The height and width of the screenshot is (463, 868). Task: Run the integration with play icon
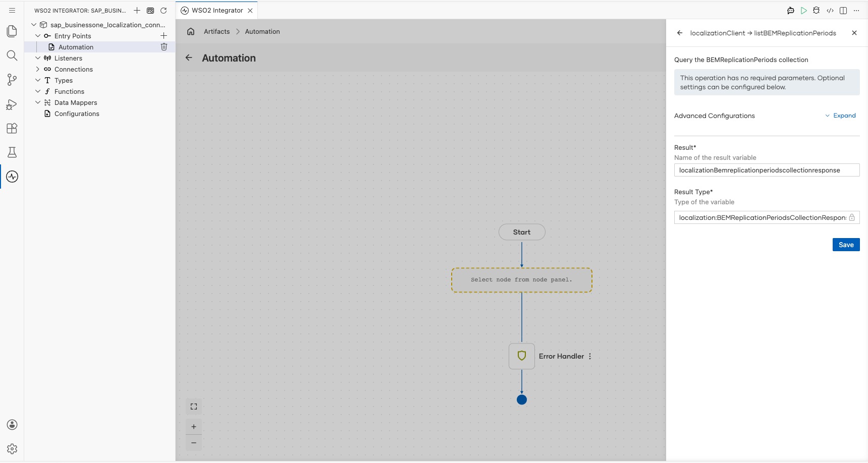point(804,11)
